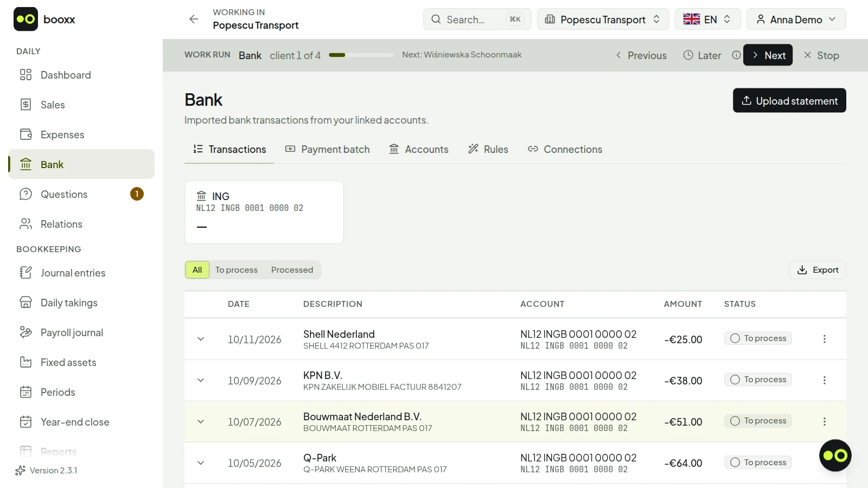Expand the Q-Park transaction row
Viewport: 868px width, 488px height.
click(x=201, y=463)
